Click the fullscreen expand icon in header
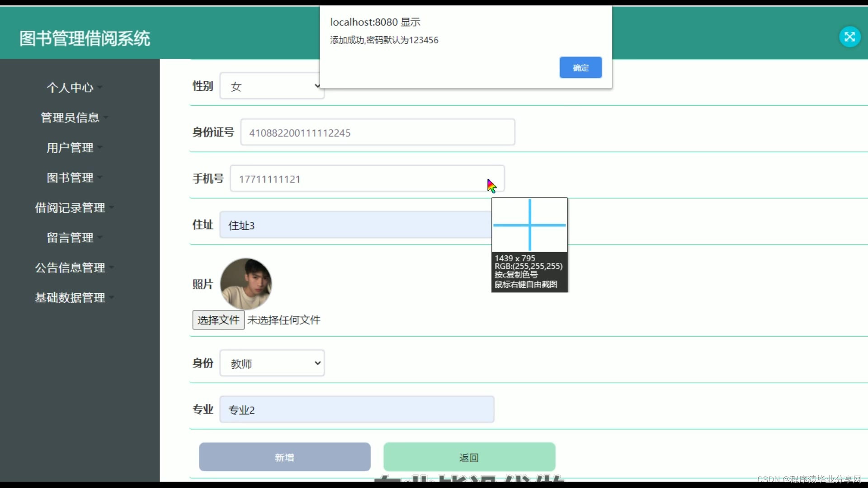This screenshot has height=488, width=868. 849,37
